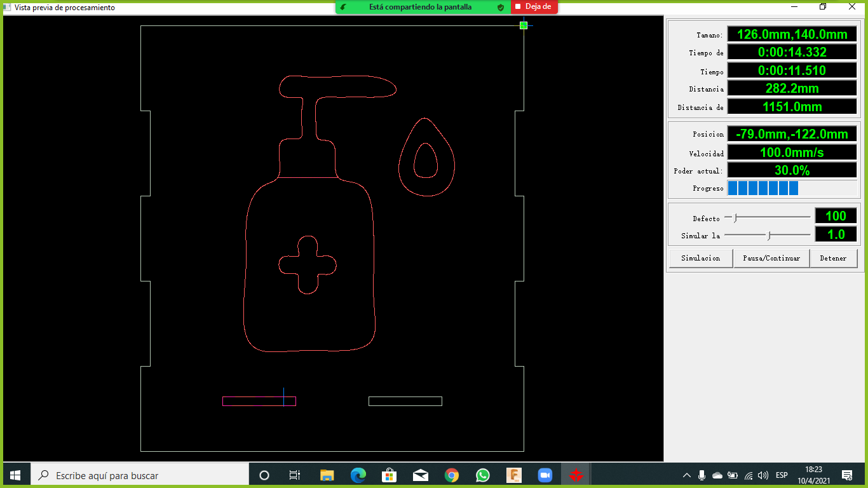This screenshot has height=488, width=868.
Task: Click the OneDrive cloud tray icon
Action: click(x=717, y=475)
